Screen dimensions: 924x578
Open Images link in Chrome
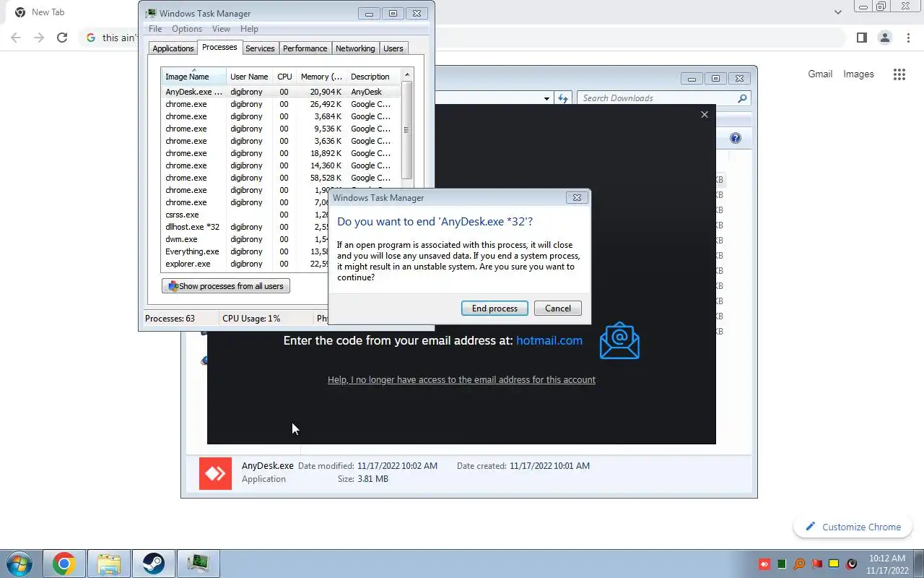[858, 74]
